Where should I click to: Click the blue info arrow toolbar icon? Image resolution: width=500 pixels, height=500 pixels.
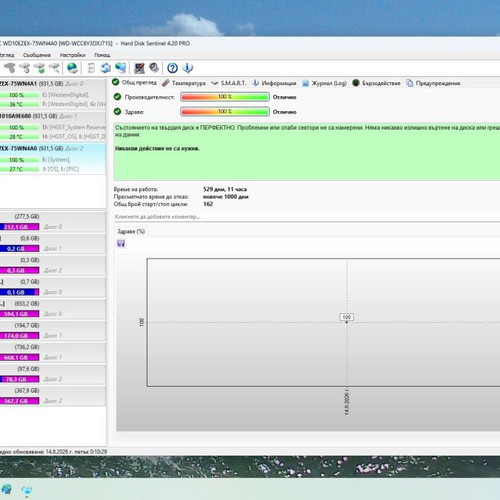click(188, 68)
